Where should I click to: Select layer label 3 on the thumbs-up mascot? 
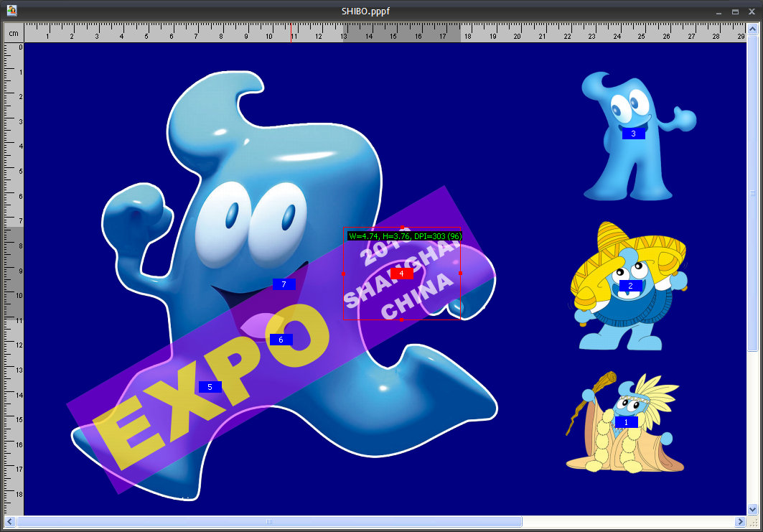click(634, 134)
